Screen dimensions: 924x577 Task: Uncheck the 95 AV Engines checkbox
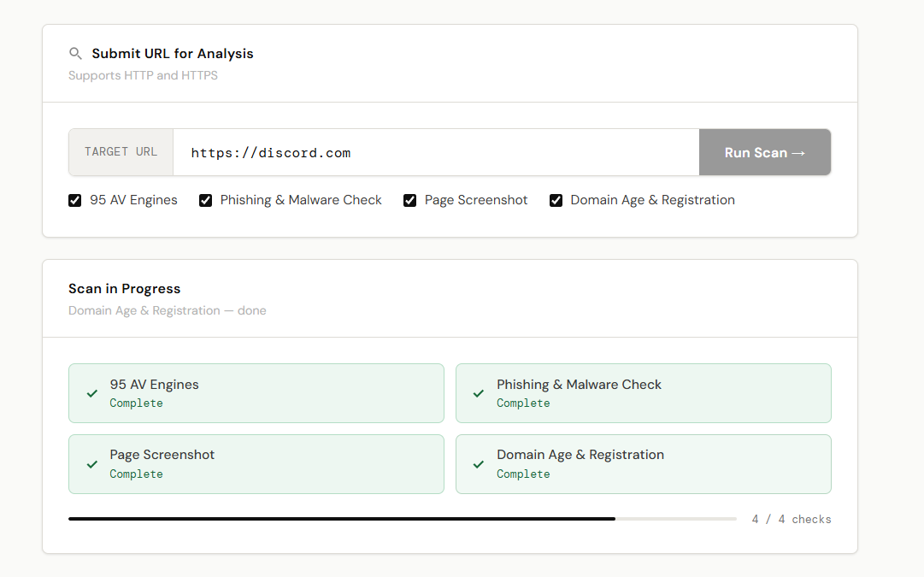pyautogui.click(x=75, y=201)
